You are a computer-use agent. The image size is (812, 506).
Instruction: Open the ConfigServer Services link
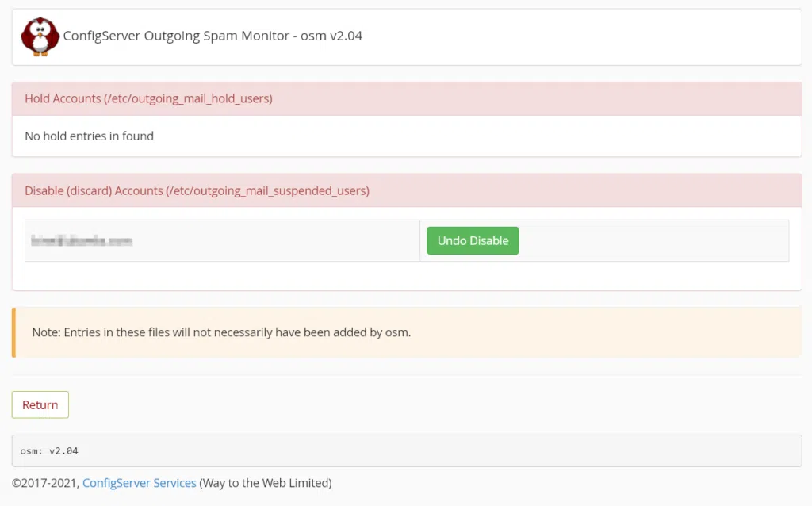click(140, 483)
